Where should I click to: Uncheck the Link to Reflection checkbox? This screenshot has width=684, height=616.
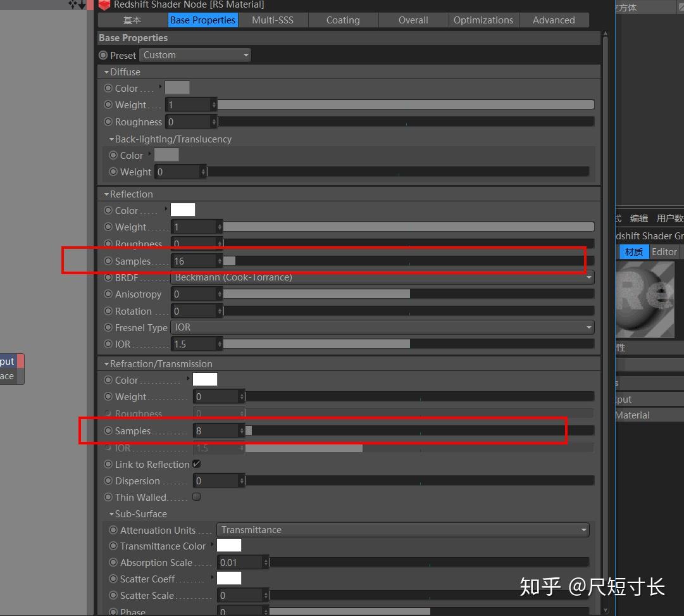point(196,464)
